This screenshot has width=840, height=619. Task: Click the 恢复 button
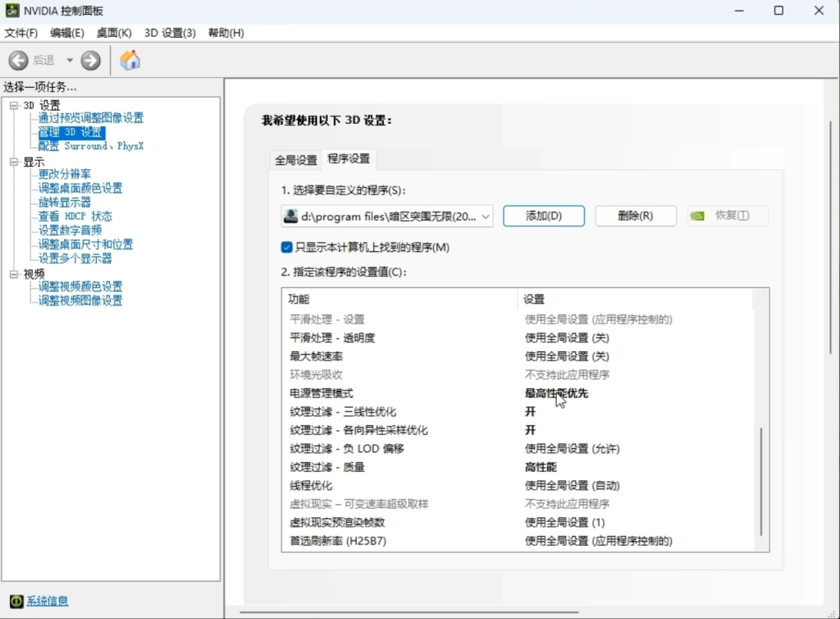pyautogui.click(x=728, y=216)
